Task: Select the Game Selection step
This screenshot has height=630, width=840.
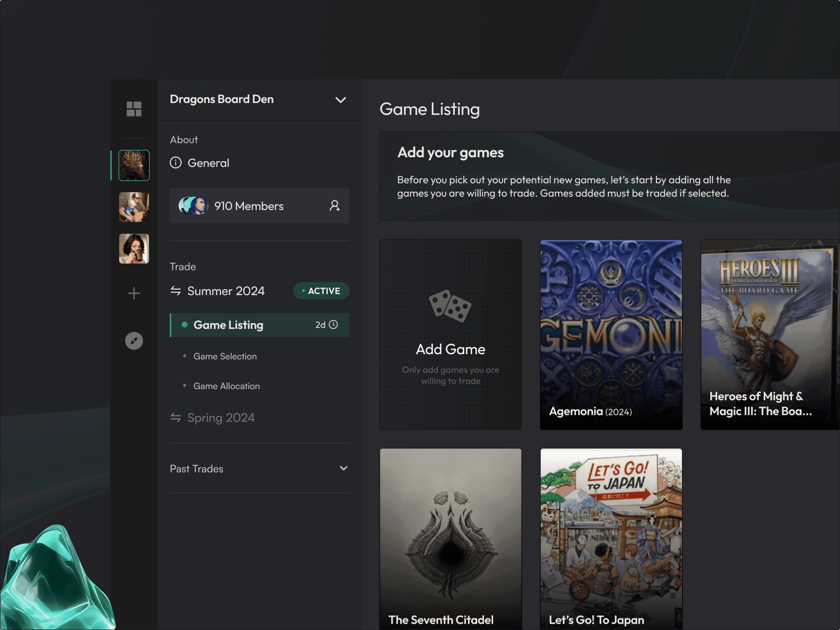Action: click(225, 356)
